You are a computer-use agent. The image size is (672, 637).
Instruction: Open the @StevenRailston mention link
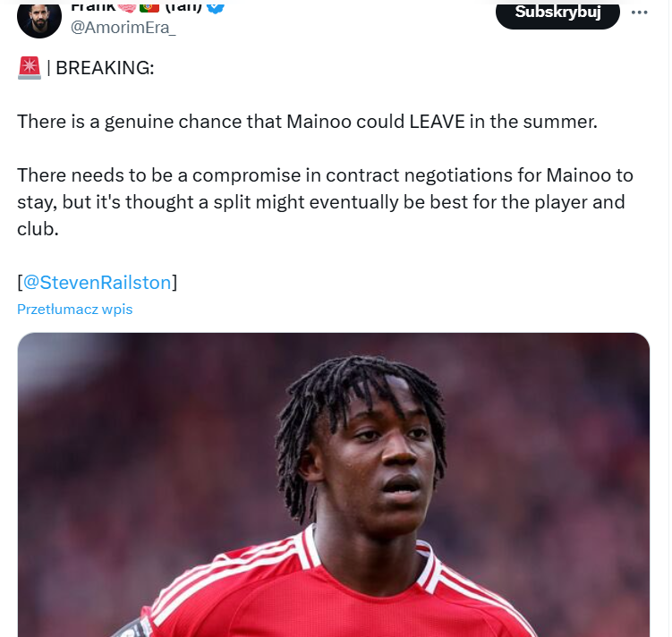click(x=97, y=283)
